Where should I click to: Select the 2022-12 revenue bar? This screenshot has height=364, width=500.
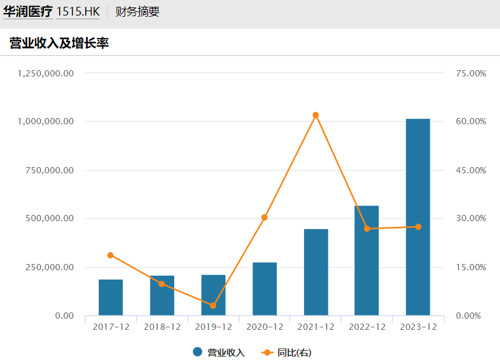pos(367,260)
